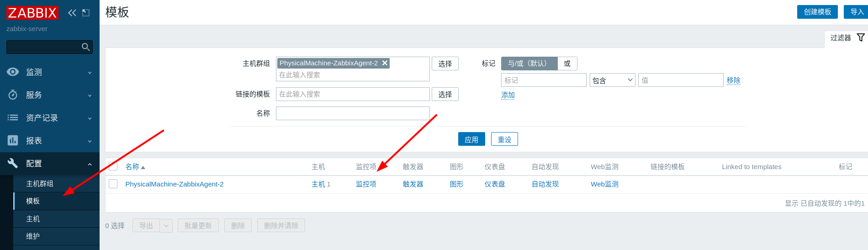
Task: Click the 应用 filter button
Action: click(x=471, y=139)
